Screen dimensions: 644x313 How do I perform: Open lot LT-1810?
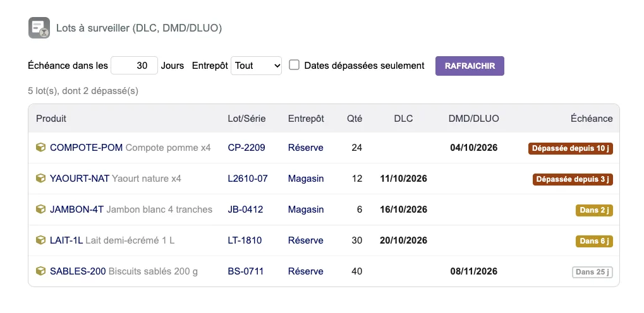coord(245,240)
